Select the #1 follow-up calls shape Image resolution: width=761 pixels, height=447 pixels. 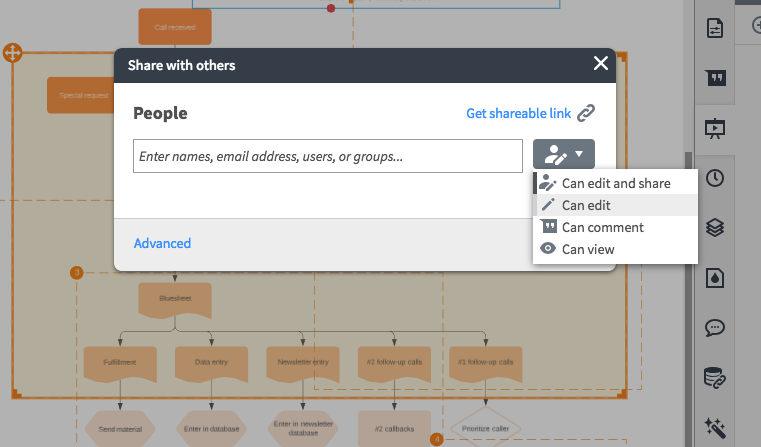point(485,364)
